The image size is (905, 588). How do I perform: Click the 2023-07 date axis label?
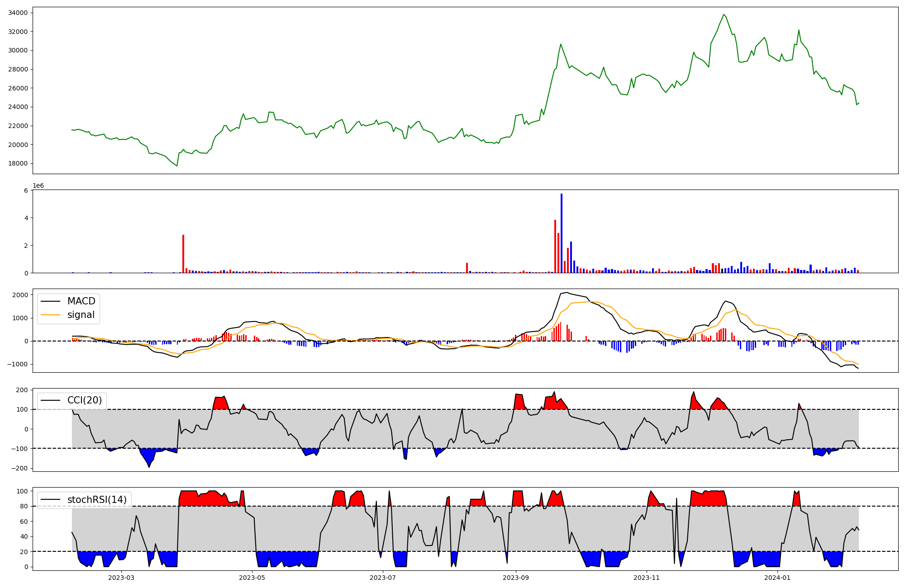pyautogui.click(x=383, y=578)
